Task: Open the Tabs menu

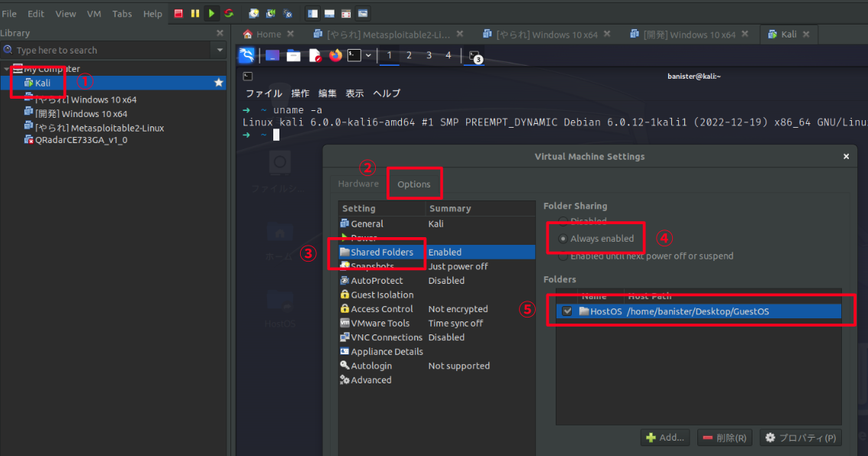Action: (122, 14)
